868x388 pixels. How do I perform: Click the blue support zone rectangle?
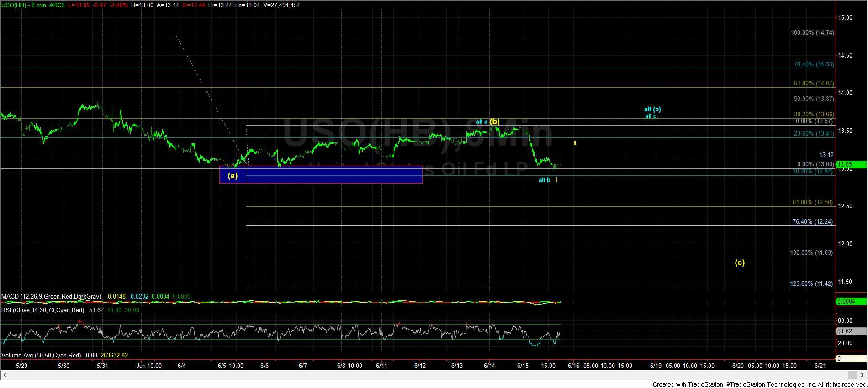321,174
